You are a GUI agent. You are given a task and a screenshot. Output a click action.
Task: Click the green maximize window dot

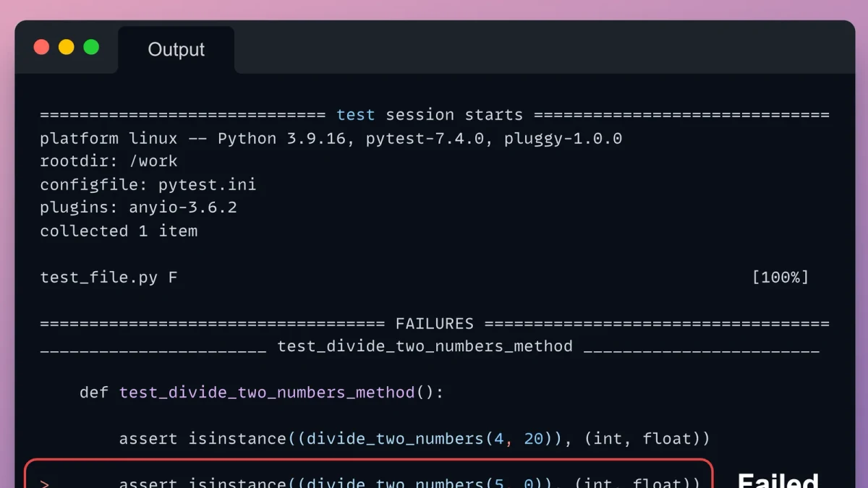(91, 47)
